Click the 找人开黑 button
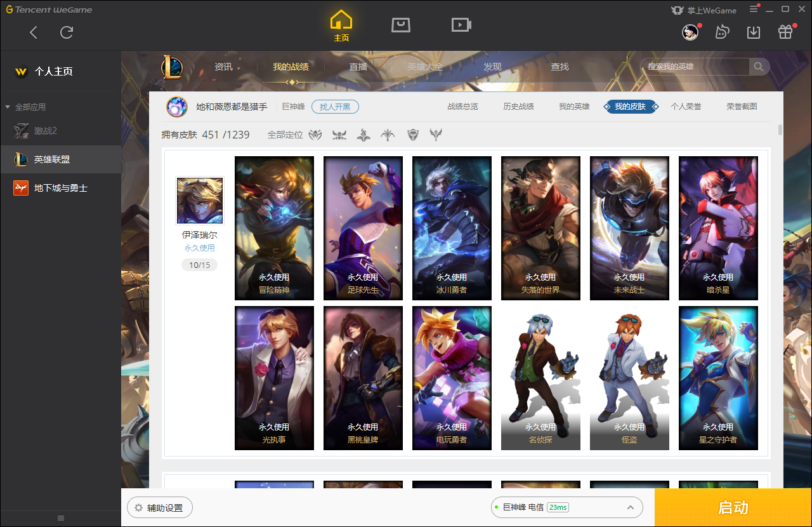Image resolution: width=812 pixels, height=527 pixels. pyautogui.click(x=335, y=107)
